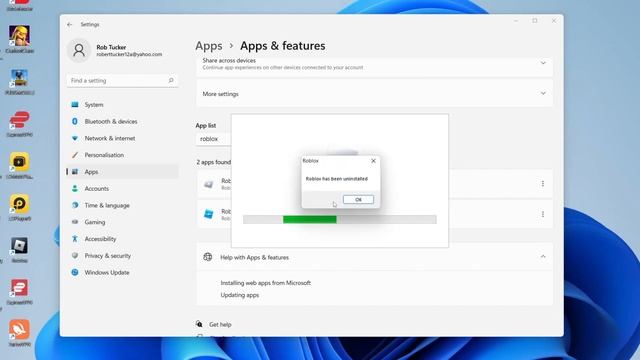Close the Roblox message dialog with X
Viewport: 640px width, 360px height.
(x=373, y=161)
